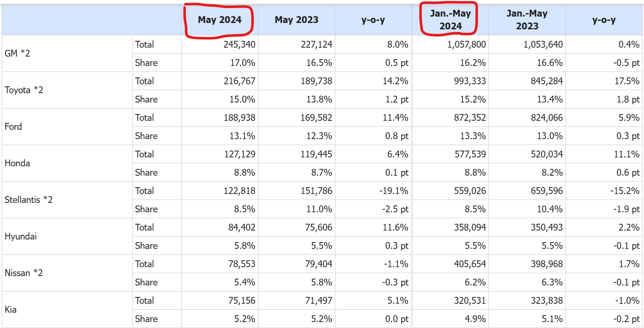Select the Jan.-May 2023 column header
Image resolution: width=644 pixels, height=328 pixels.
[x=527, y=20]
